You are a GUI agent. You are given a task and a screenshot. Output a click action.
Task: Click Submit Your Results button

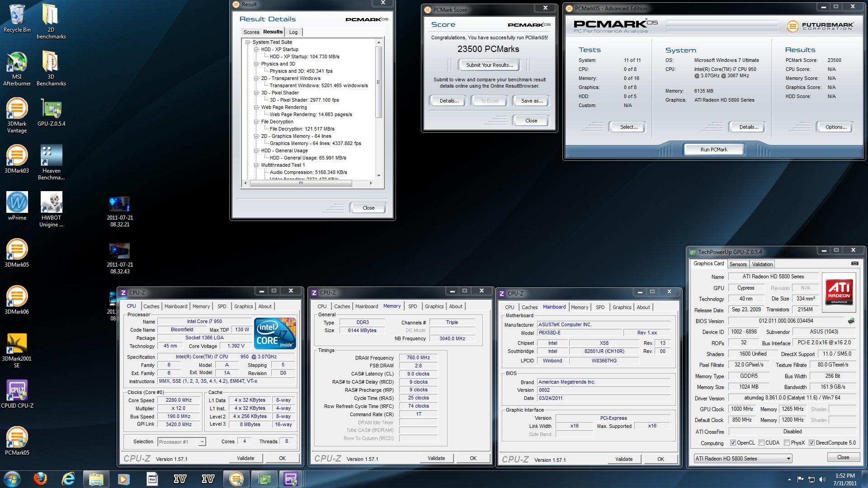coord(489,65)
